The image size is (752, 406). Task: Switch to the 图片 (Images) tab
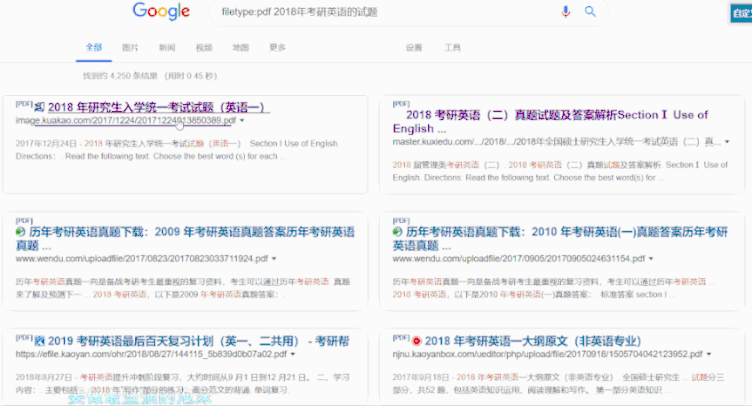pos(130,47)
